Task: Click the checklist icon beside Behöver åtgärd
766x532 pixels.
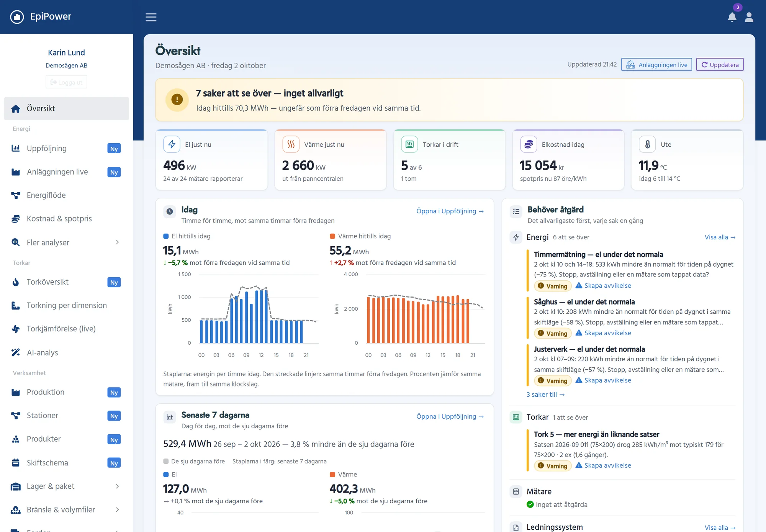Action: coord(516,211)
